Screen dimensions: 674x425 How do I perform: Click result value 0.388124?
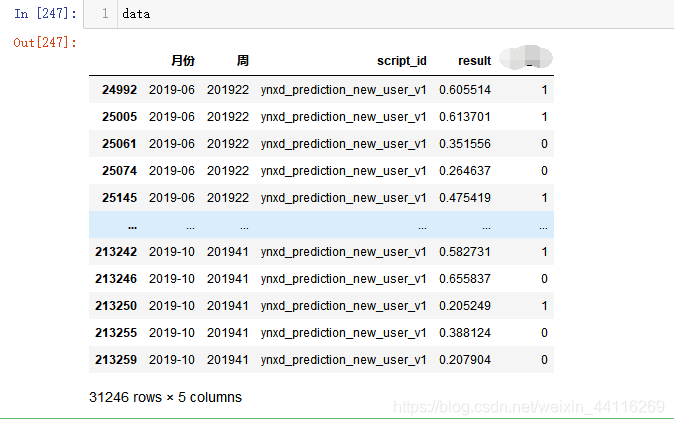tap(465, 333)
